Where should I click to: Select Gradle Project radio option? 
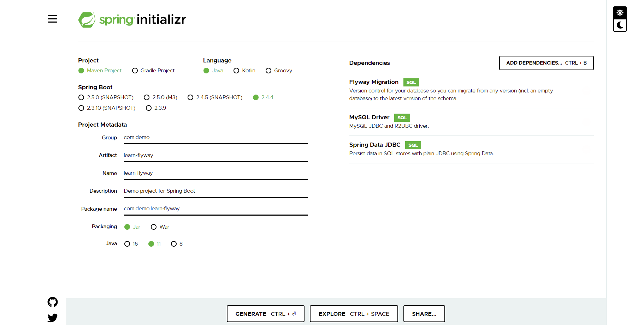(x=153, y=71)
